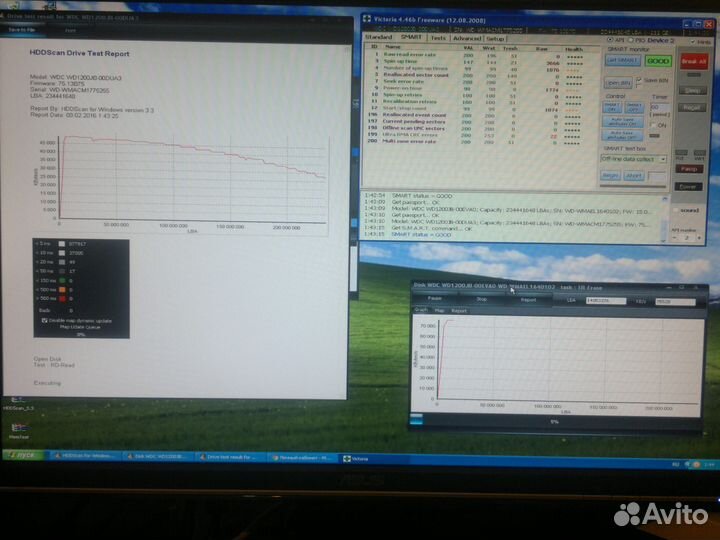The width and height of the screenshot is (720, 540).
Task: Toggle the timer ON checkbox
Action: [652, 125]
